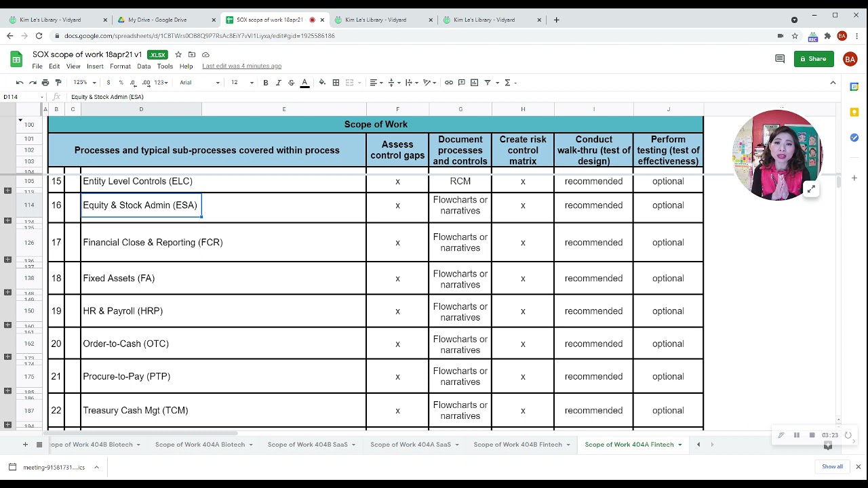Add a new sheet
Screen dimensions: 868x488
coord(25,445)
